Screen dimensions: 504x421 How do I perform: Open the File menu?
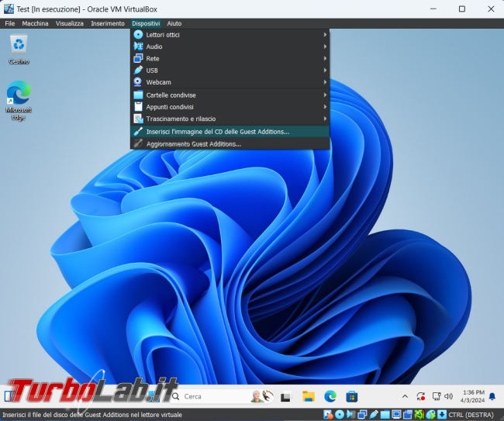9,23
